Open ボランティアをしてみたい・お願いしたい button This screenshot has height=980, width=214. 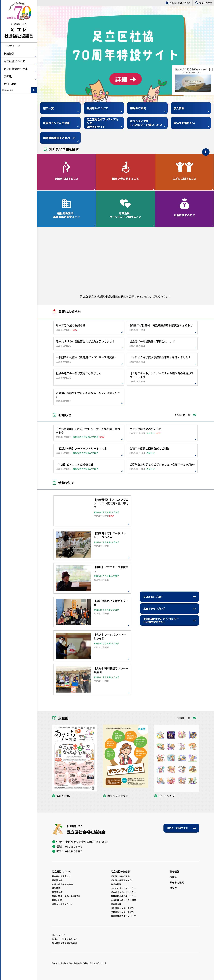click(147, 123)
